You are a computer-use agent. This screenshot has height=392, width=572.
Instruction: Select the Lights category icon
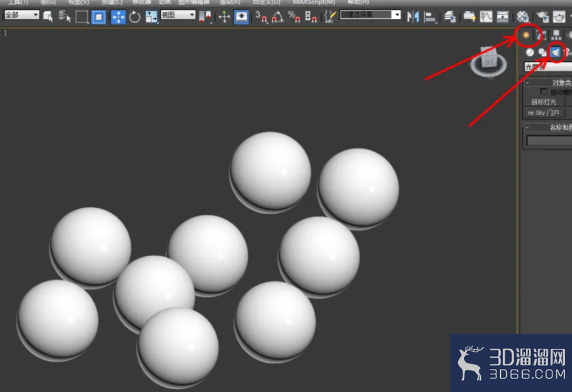[x=555, y=52]
